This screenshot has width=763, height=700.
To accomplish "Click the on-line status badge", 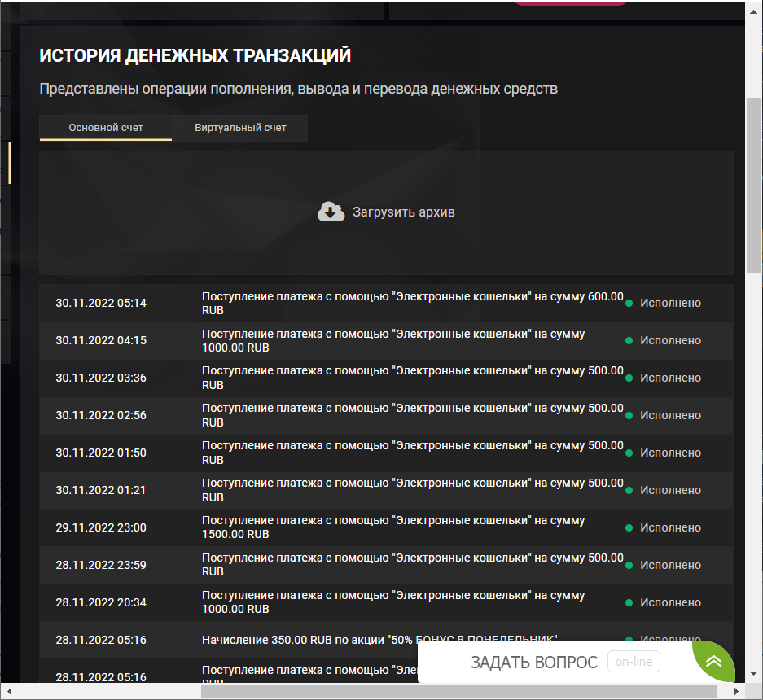I will [x=634, y=662].
